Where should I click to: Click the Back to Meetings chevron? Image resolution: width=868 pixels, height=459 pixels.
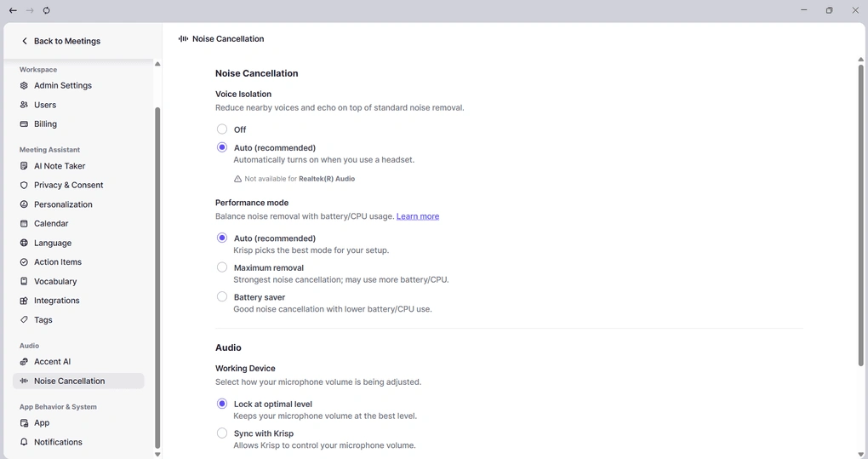[25, 41]
